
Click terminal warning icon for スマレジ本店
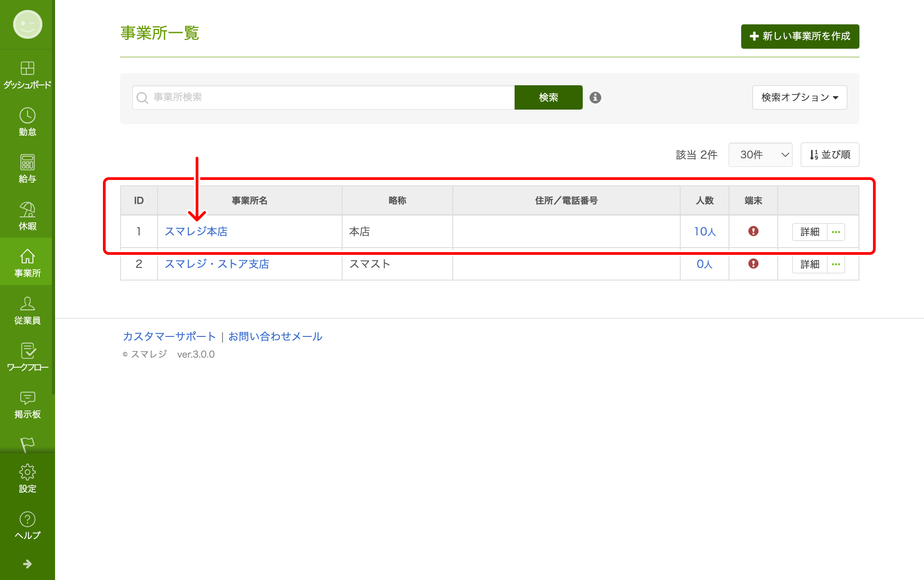(753, 231)
